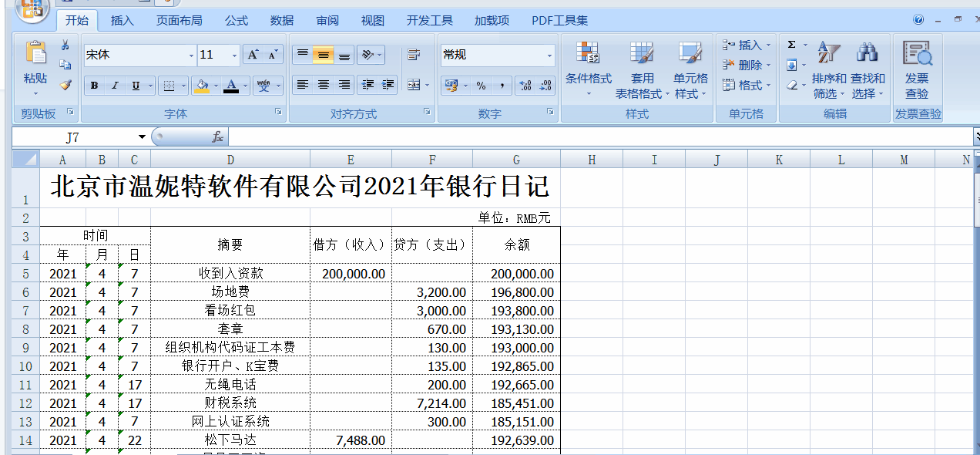980x455 pixels.
Task: Click the Insert Function fx icon
Action: 216,136
